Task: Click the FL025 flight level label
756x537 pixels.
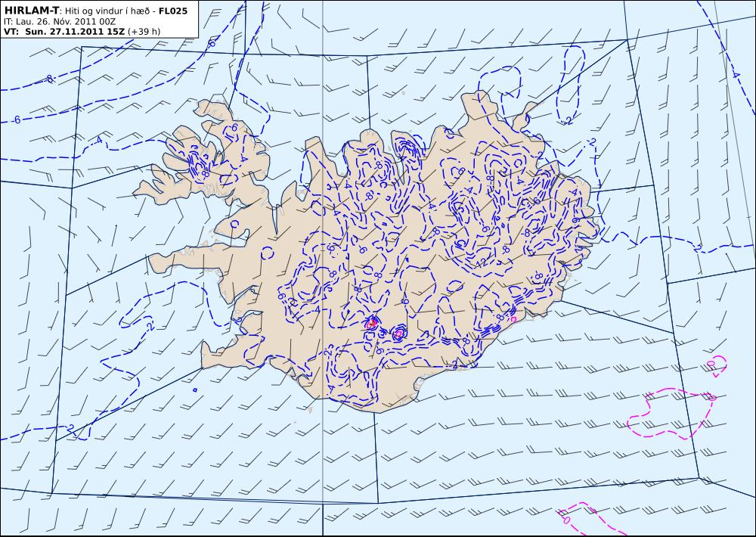Action: (x=173, y=11)
